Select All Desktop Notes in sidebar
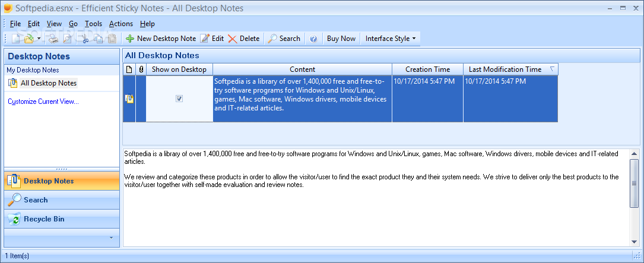This screenshot has height=263, width=644. tap(49, 83)
